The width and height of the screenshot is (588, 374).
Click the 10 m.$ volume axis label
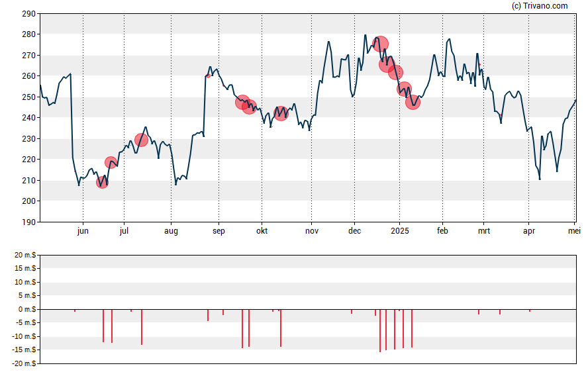point(25,282)
